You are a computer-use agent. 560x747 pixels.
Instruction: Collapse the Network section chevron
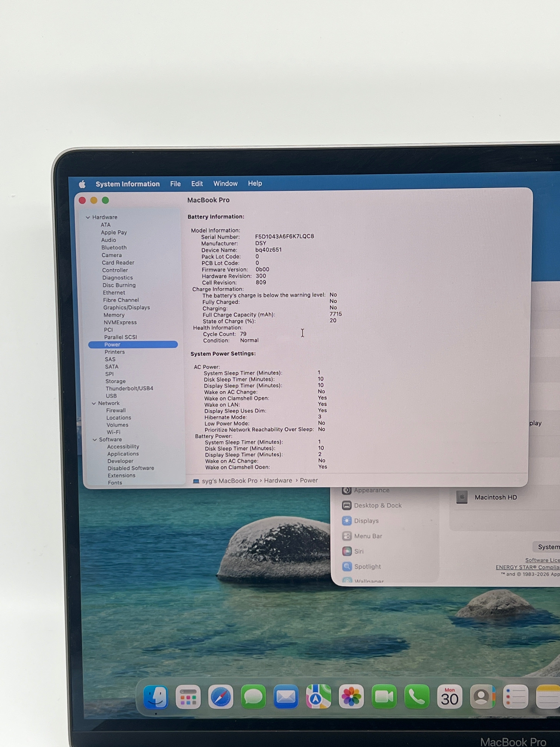[94, 404]
